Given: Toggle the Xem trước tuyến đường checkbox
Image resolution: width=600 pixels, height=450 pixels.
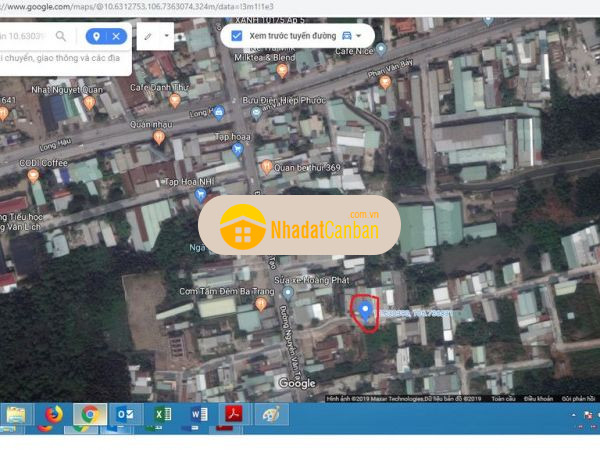Looking at the screenshot, I should (x=236, y=35).
